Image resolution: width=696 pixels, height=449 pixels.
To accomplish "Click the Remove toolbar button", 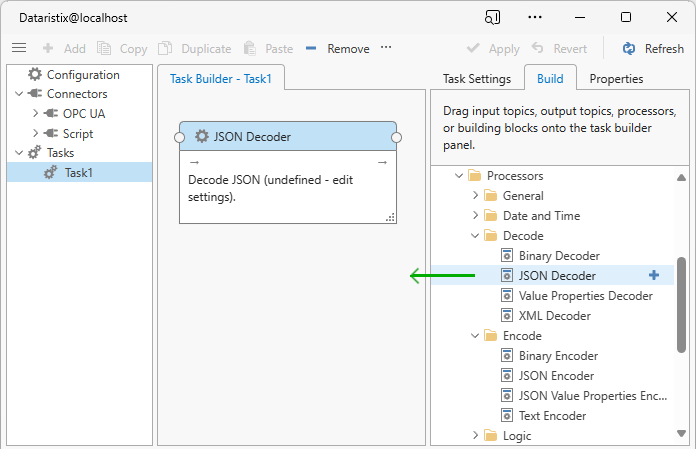I will coord(337,48).
